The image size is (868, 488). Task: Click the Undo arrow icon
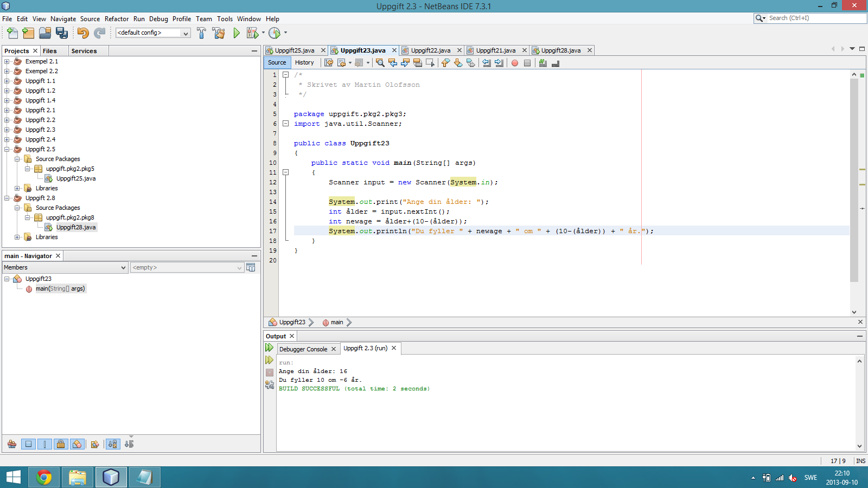coord(82,33)
